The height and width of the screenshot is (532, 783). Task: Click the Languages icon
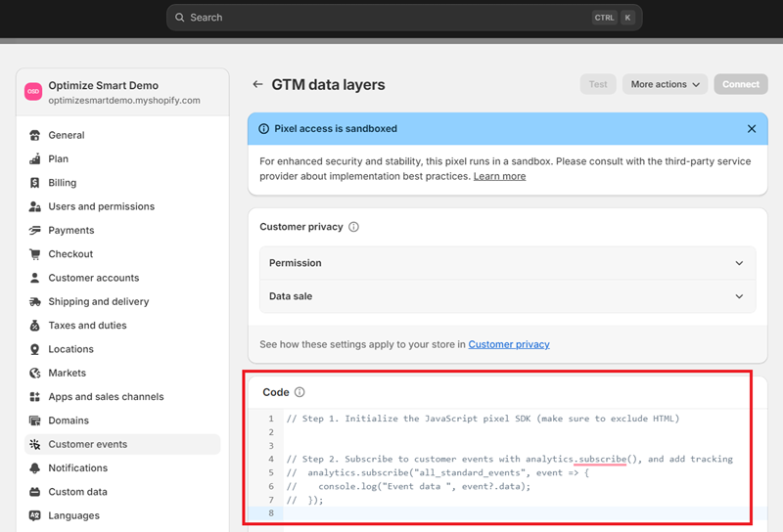34,515
